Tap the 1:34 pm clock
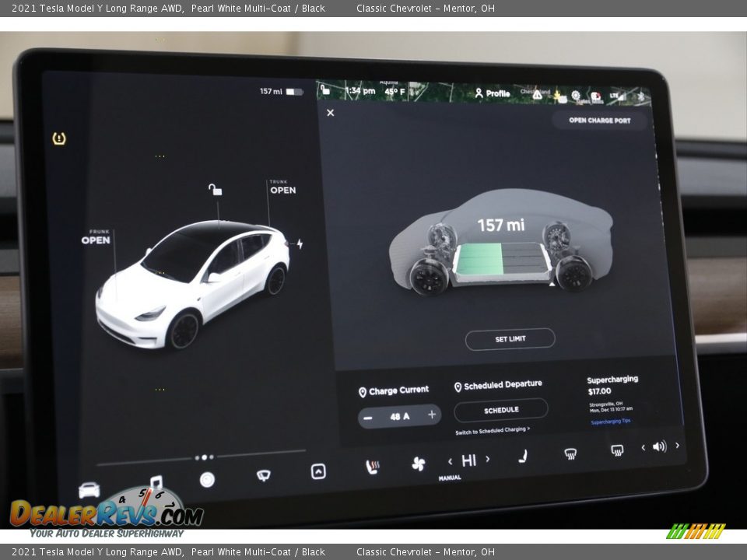Screen dimensions: 747x560 coord(360,90)
